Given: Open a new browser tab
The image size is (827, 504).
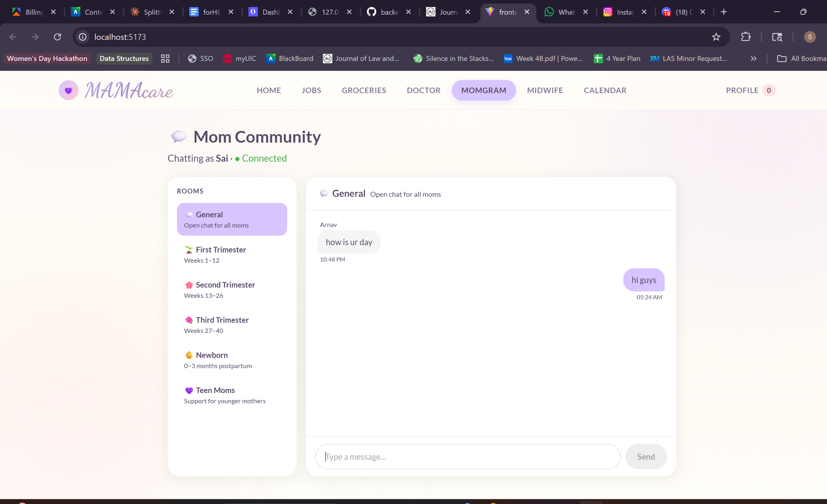Looking at the screenshot, I should [x=724, y=12].
